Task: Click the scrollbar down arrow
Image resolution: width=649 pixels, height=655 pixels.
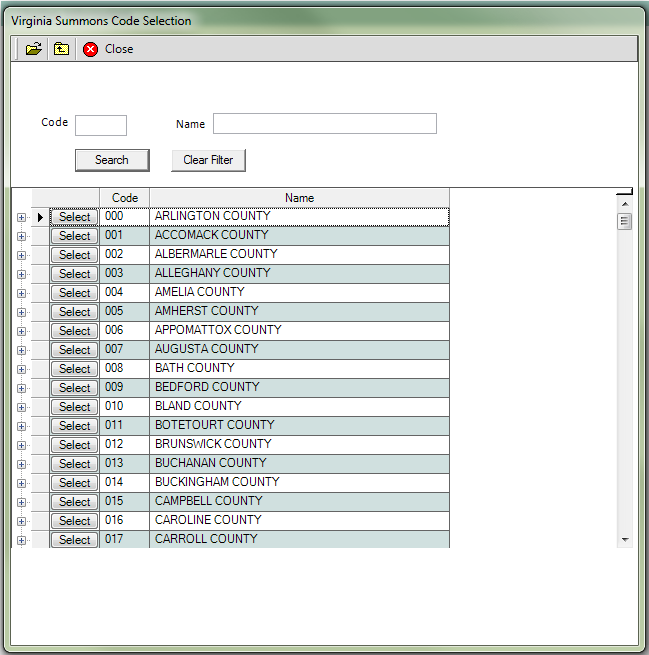Action: point(625,539)
